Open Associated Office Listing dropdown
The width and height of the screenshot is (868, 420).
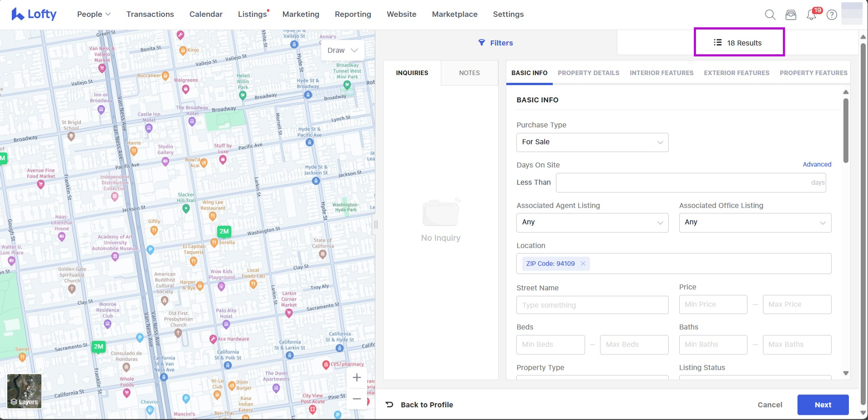755,222
